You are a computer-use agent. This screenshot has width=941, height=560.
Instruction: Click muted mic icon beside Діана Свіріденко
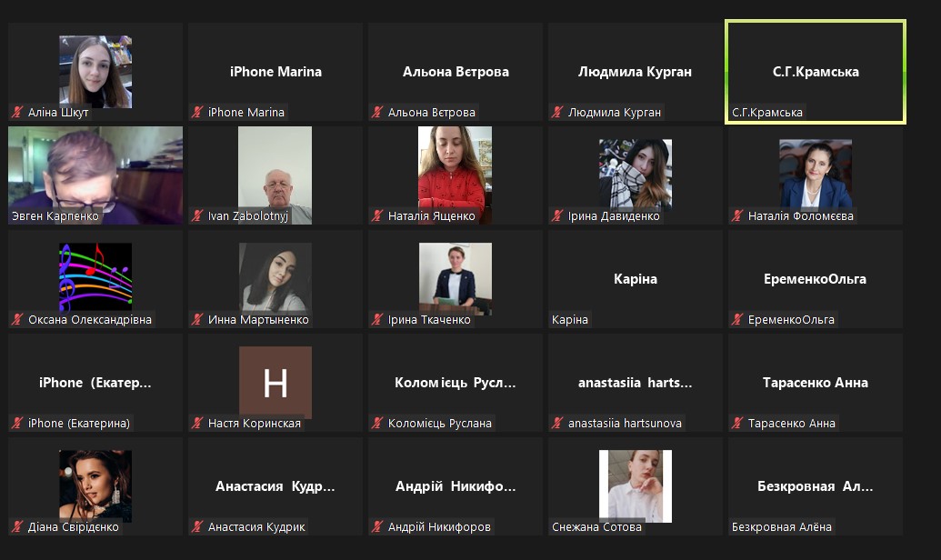pyautogui.click(x=17, y=527)
